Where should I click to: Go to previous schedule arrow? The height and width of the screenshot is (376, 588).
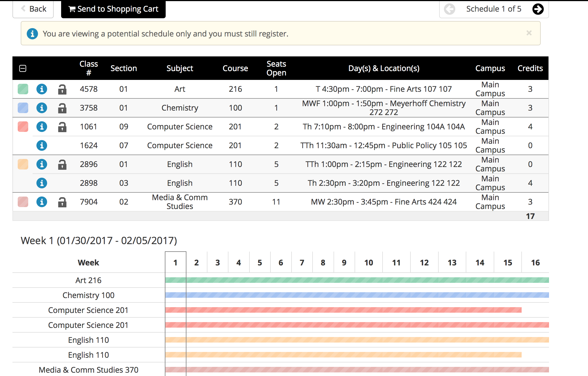pos(449,9)
